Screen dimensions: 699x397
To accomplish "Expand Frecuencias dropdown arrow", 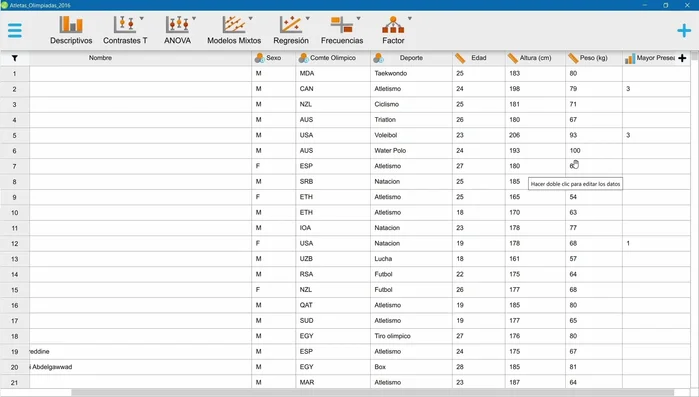I will tap(358, 18).
